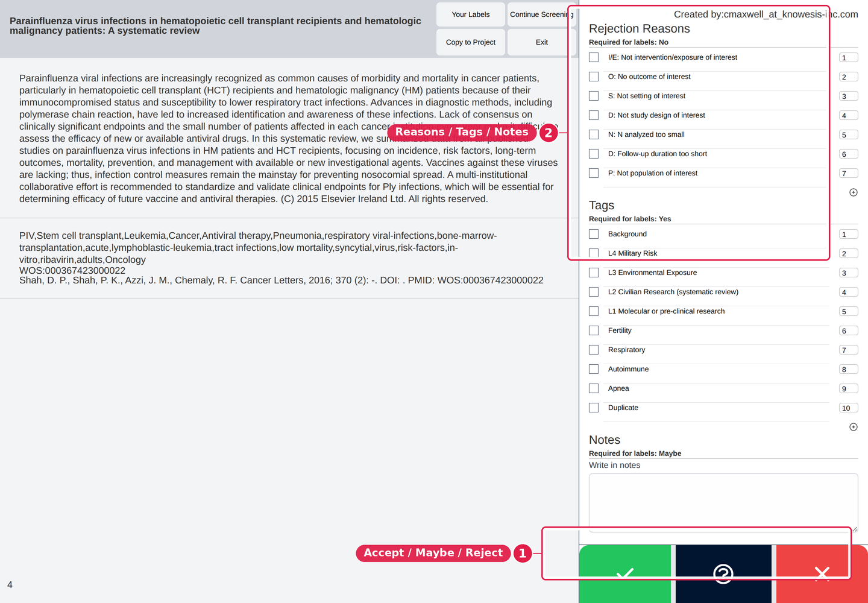868x603 pixels.
Task: Click Continue Screening button
Action: tap(541, 14)
